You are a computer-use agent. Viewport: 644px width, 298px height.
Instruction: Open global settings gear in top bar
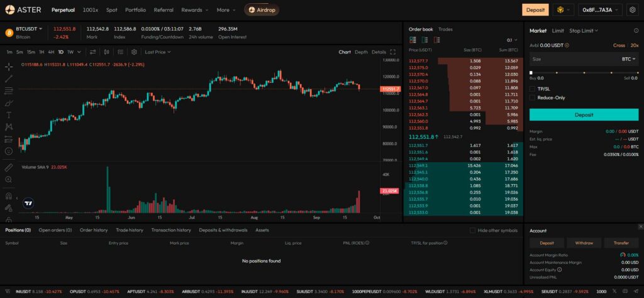(632, 10)
